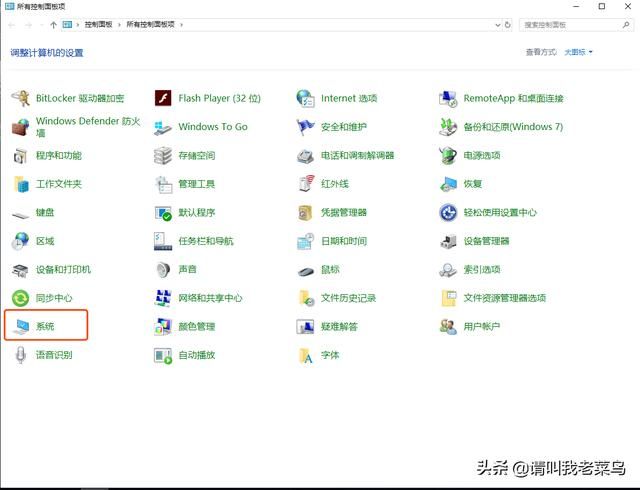Click the 网络和共享中心 icon
The image size is (640, 490).
[163, 298]
